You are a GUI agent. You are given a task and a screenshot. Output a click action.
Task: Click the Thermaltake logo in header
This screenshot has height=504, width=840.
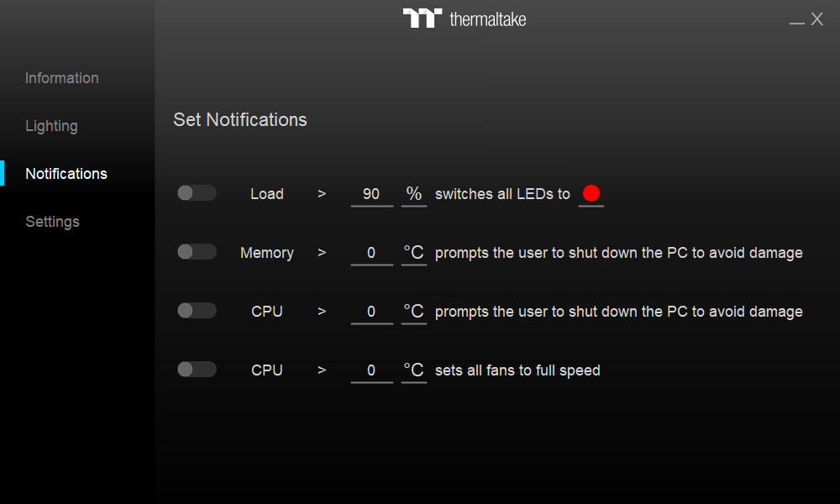(465, 18)
